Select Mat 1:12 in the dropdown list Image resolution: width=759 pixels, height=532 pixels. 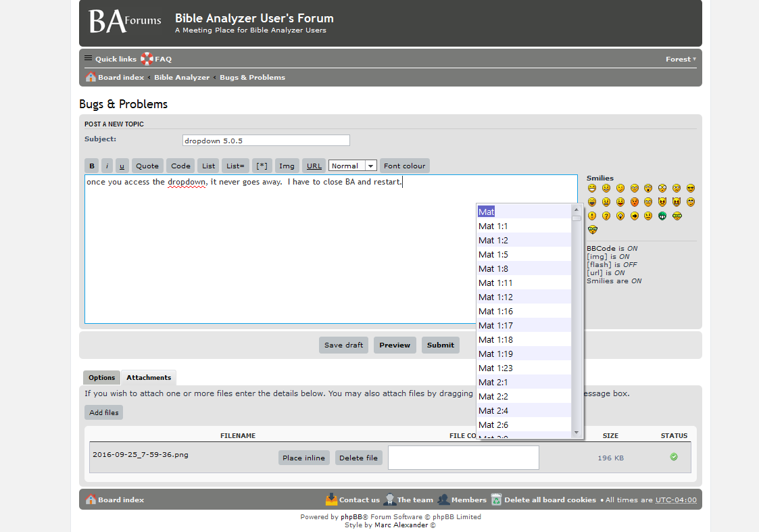524,297
